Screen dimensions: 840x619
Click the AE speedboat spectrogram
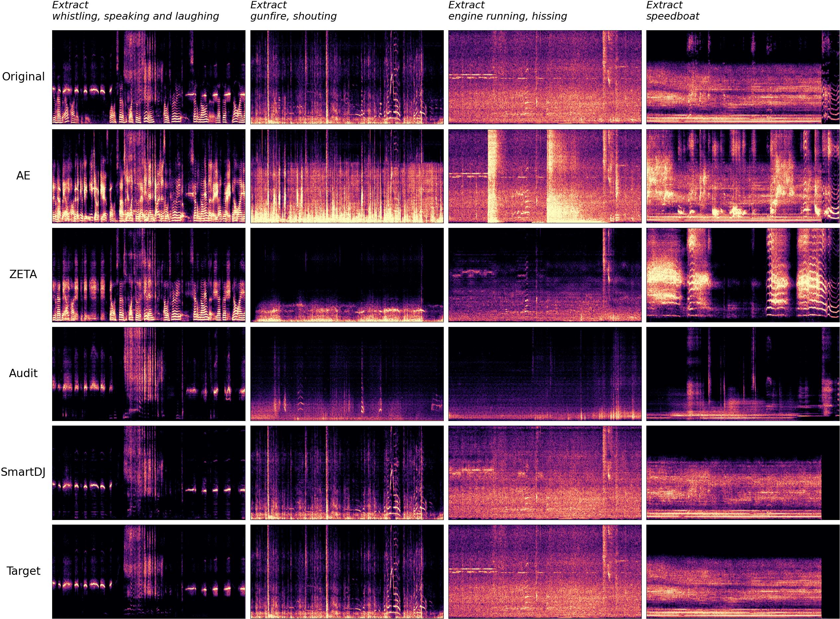pyautogui.click(x=743, y=176)
